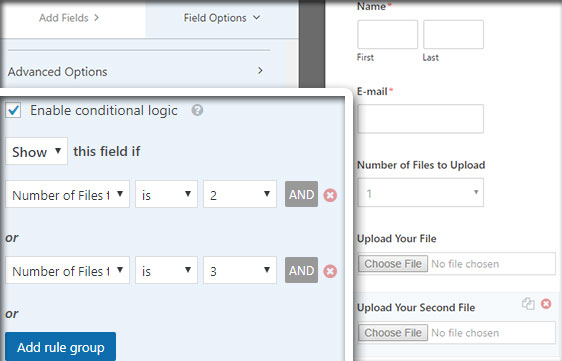Click the 'this field if' text

[107, 151]
